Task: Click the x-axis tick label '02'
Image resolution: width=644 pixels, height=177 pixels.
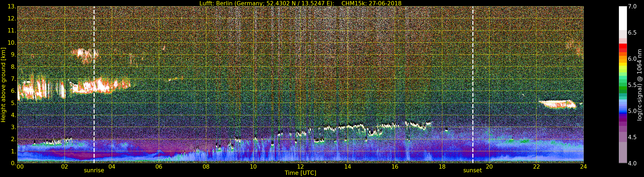Action: [x=65, y=167]
